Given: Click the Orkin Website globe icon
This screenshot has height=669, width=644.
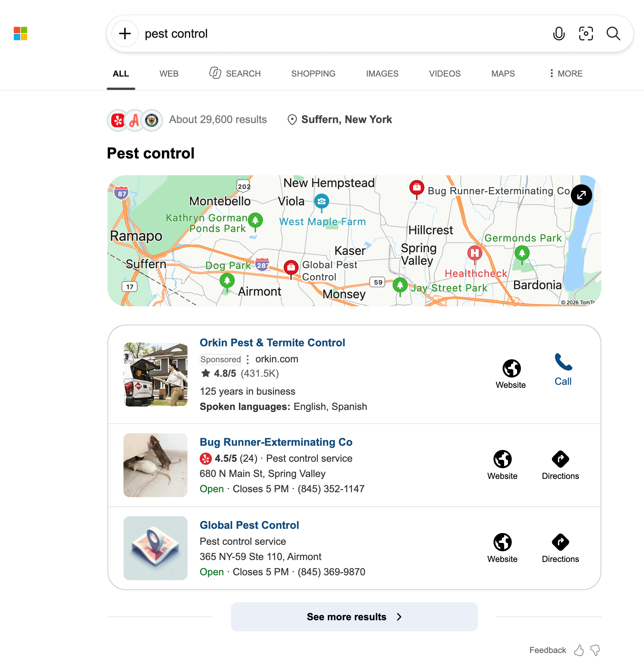Looking at the screenshot, I should coord(511,368).
